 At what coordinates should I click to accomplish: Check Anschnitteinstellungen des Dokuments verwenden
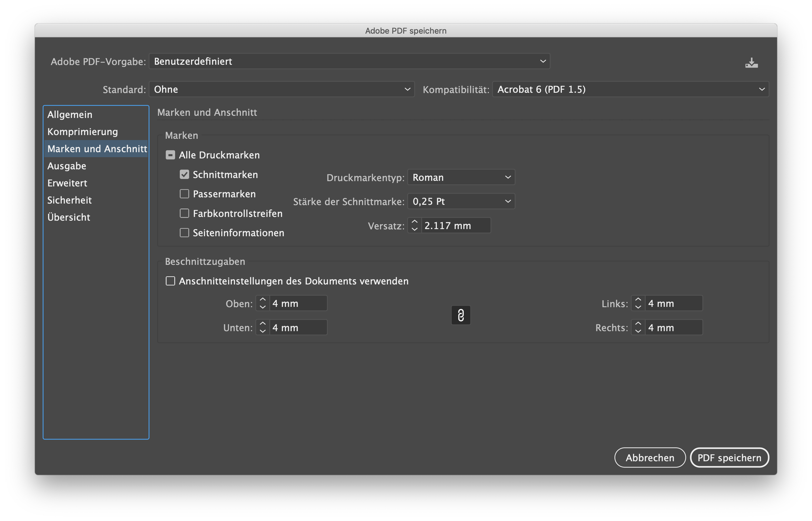pyautogui.click(x=170, y=281)
